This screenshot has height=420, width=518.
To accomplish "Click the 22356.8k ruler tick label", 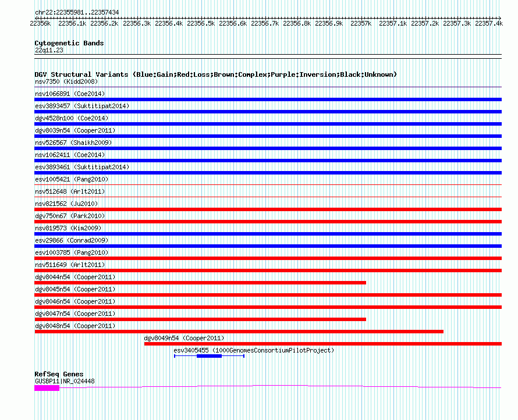I will tap(297, 23).
